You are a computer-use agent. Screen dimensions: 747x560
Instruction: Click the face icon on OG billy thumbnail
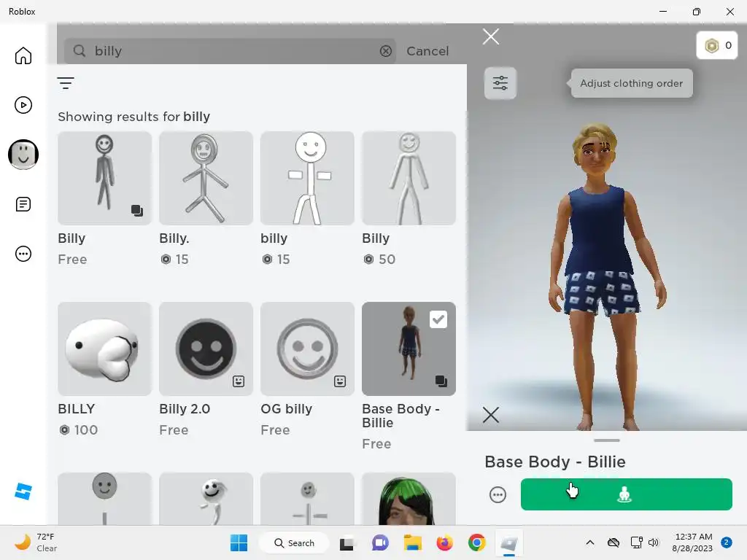340,381
